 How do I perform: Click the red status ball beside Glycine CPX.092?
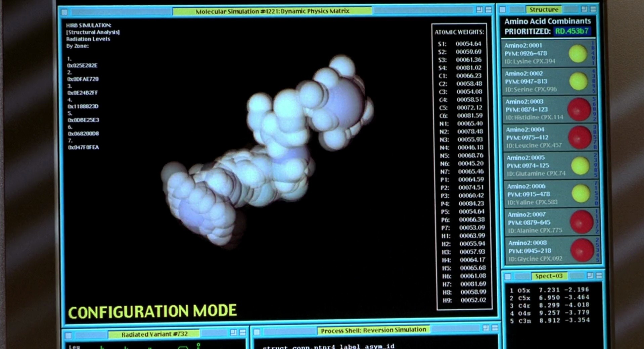click(582, 250)
